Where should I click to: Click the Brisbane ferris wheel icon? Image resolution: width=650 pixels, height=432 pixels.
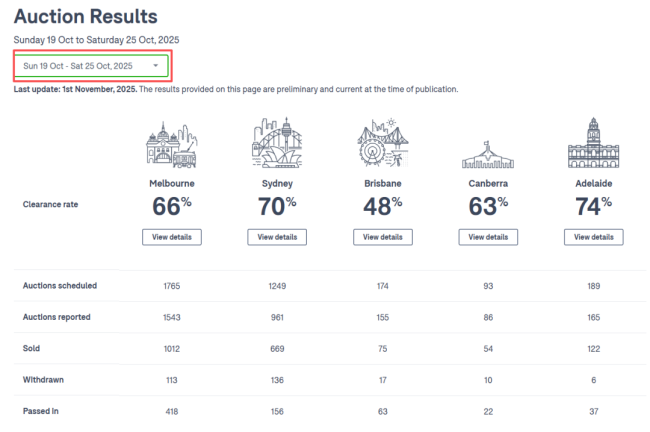382,144
